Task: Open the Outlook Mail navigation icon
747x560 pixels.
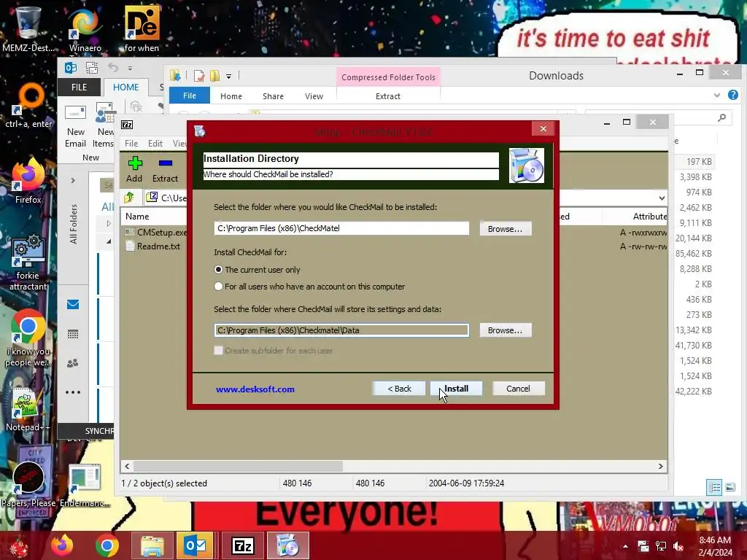Action: coord(73,304)
